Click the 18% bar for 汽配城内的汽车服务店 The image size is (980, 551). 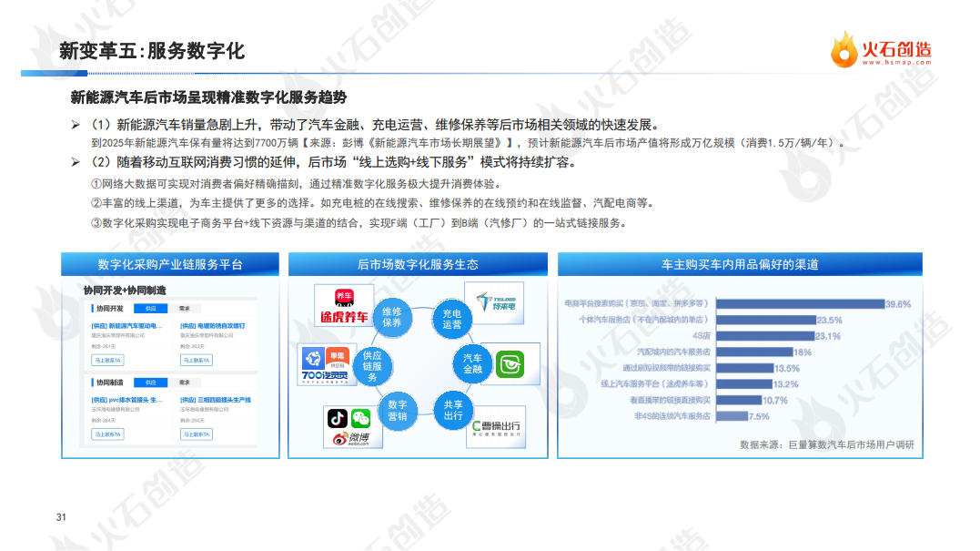(754, 352)
